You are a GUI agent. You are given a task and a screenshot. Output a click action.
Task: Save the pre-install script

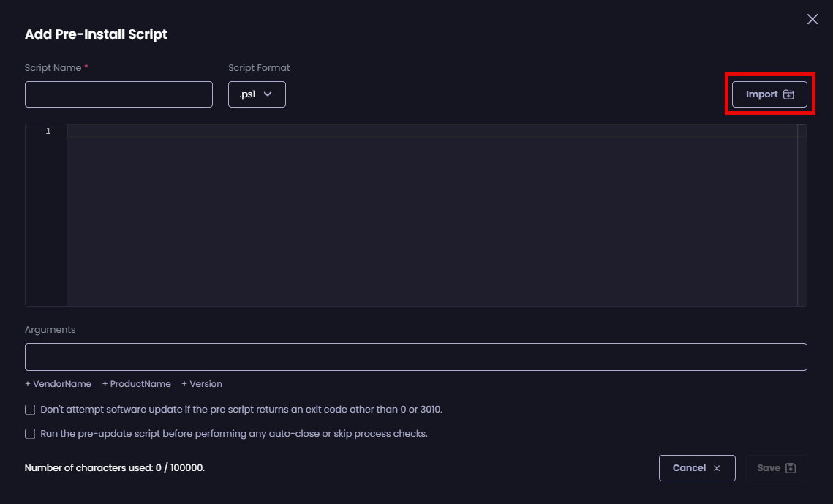coord(776,468)
